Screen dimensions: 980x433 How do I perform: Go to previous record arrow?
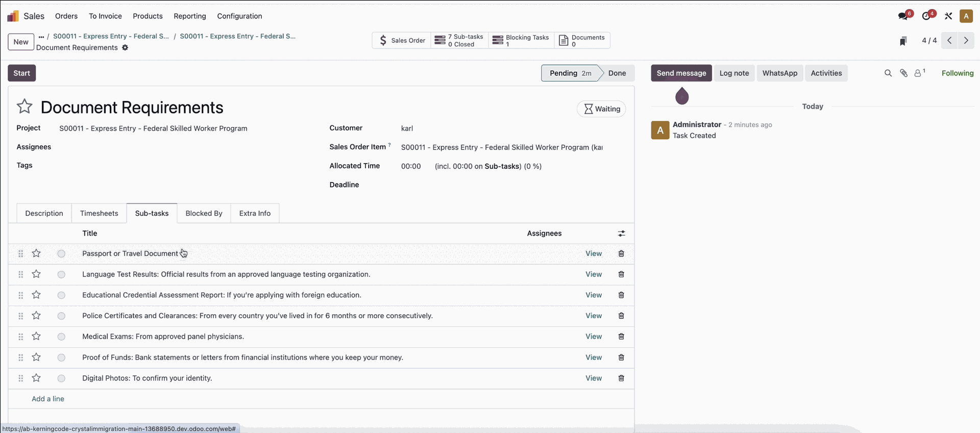click(x=949, y=40)
